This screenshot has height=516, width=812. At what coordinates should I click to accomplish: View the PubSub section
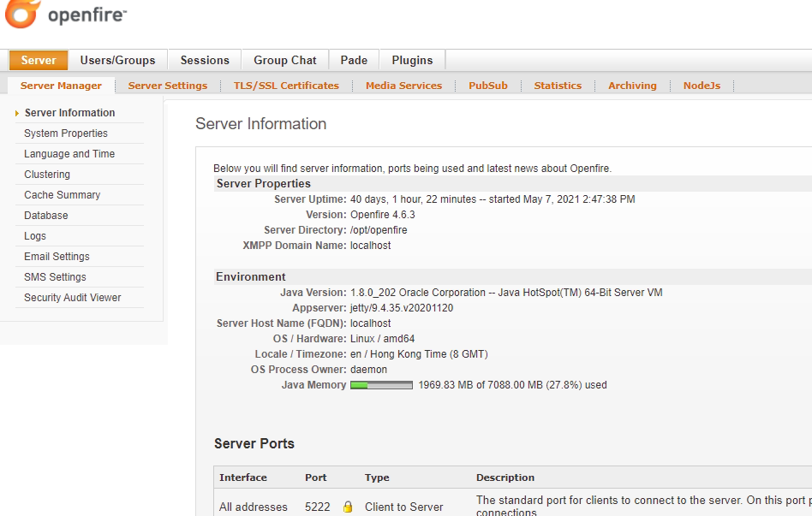click(x=488, y=86)
